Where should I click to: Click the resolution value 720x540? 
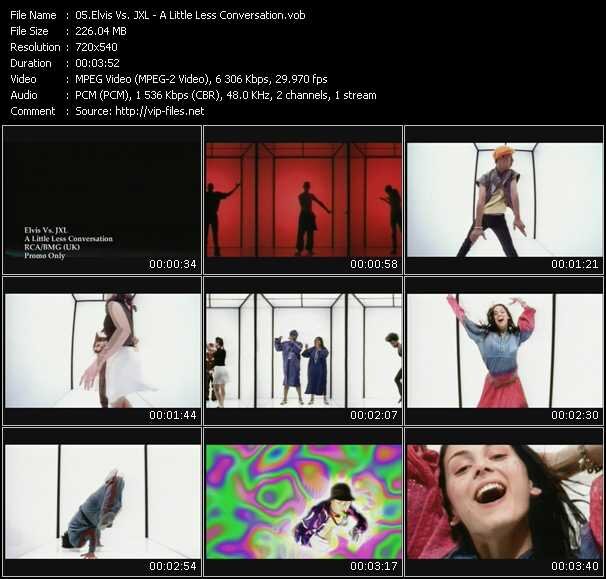point(96,47)
